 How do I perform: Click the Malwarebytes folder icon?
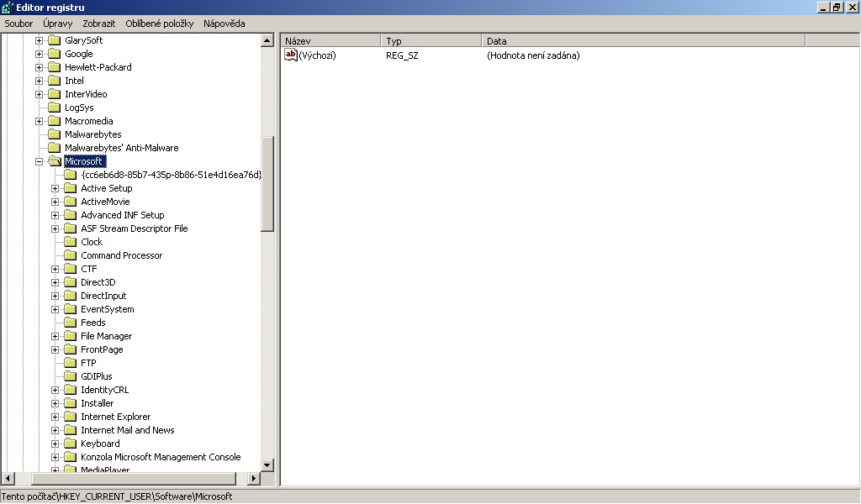click(55, 134)
